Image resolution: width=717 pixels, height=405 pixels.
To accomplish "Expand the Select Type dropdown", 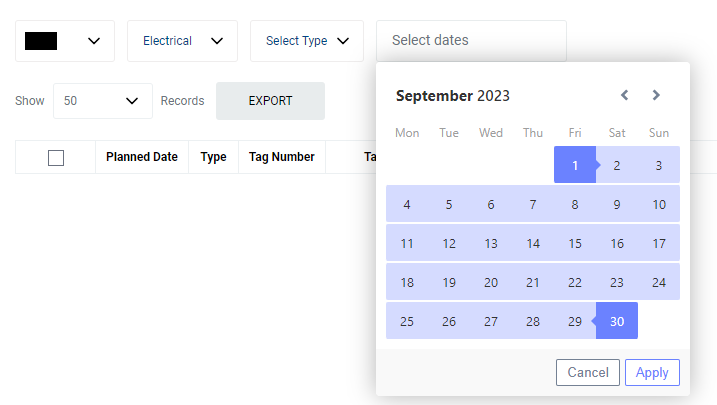I will point(306,41).
